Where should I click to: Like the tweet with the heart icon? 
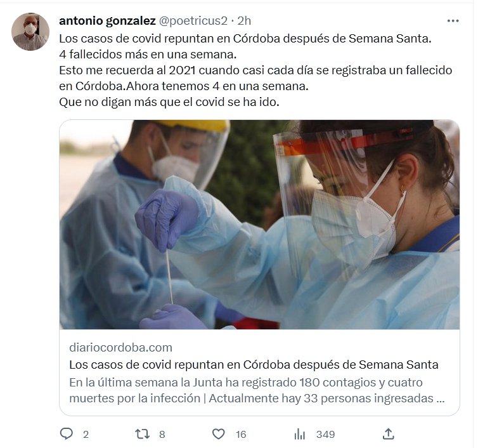tap(218, 434)
